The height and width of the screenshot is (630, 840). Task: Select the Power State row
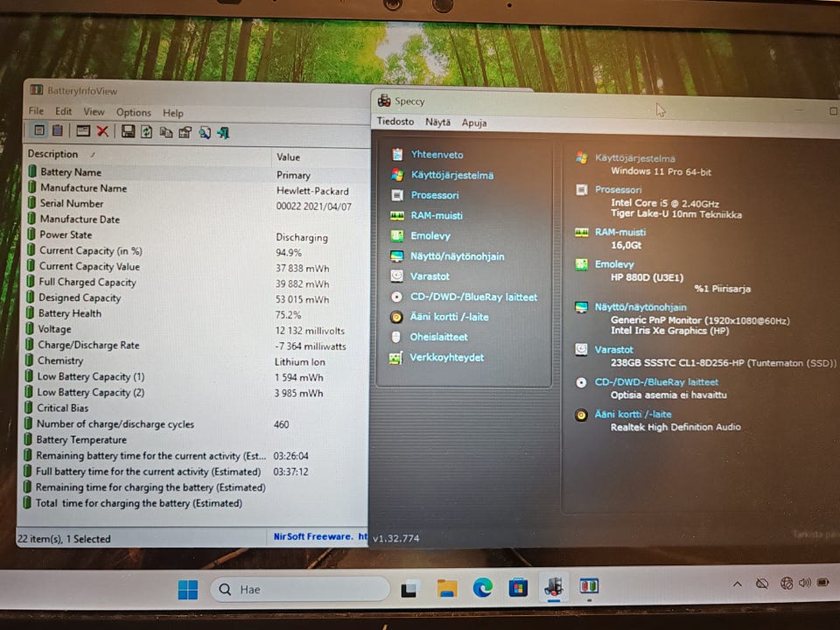(x=195, y=235)
